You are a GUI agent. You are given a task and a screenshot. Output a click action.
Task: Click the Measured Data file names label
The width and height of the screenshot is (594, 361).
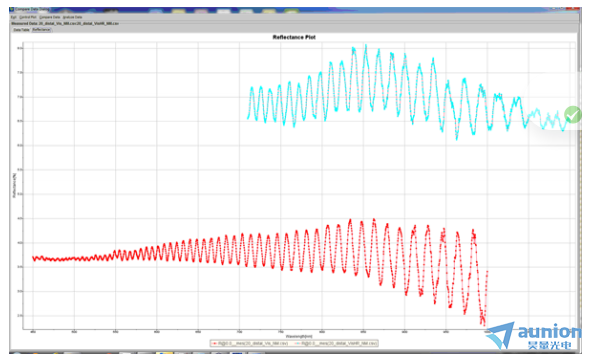pyautogui.click(x=65, y=23)
